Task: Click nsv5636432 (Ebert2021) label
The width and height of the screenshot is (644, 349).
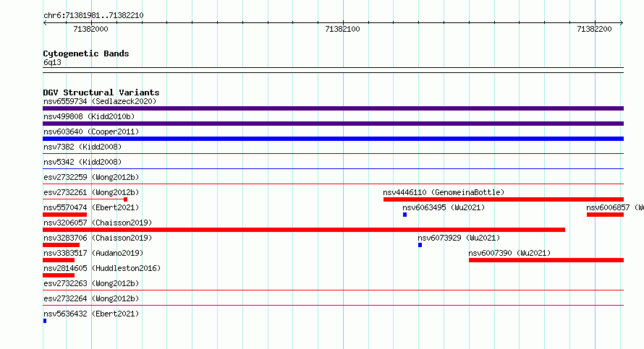Action: tap(91, 314)
